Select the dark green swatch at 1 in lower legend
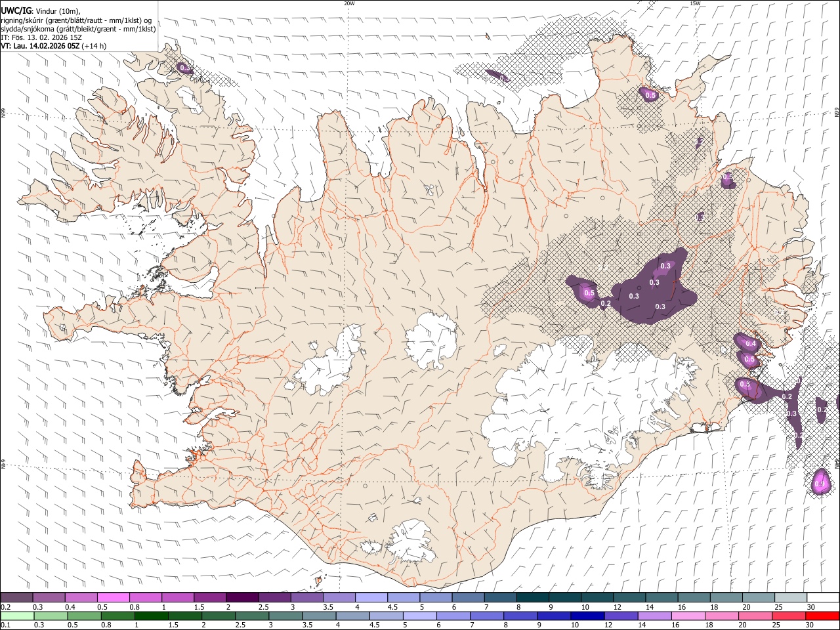This screenshot has height=630, width=840. pos(152,616)
